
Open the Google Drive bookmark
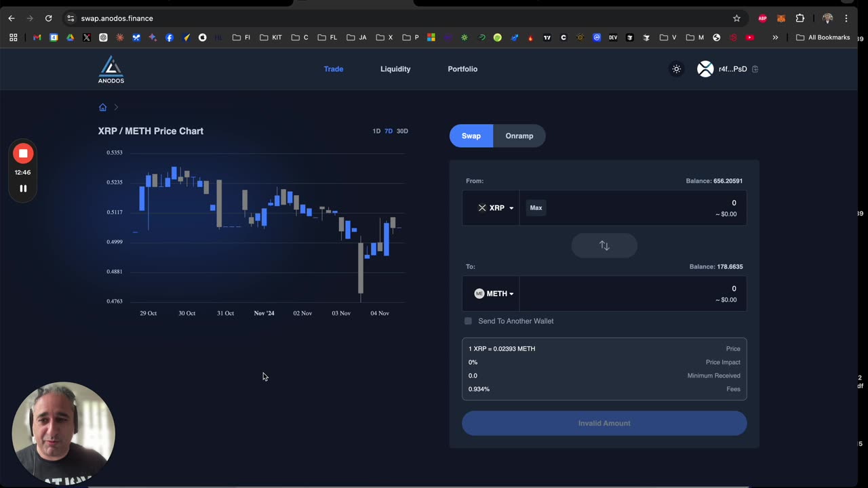pos(70,37)
